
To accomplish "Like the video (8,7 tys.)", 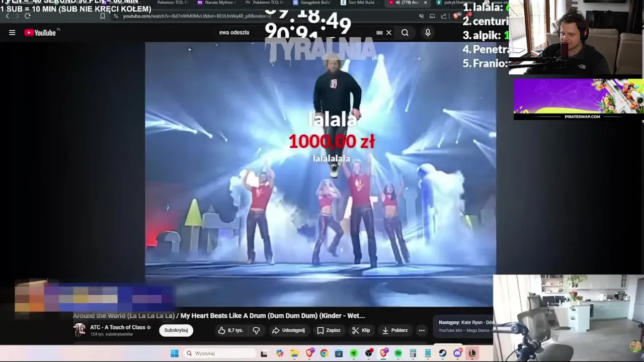I will point(230,330).
